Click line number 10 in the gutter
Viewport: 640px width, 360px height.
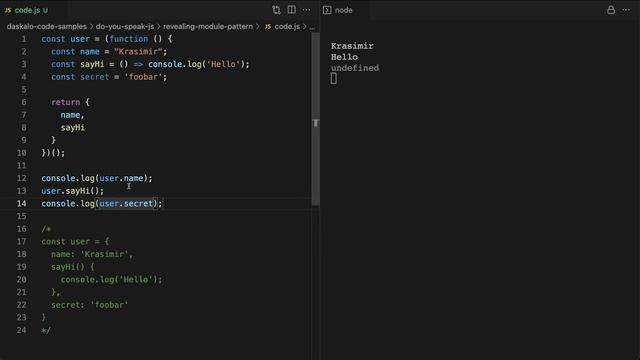click(x=21, y=153)
